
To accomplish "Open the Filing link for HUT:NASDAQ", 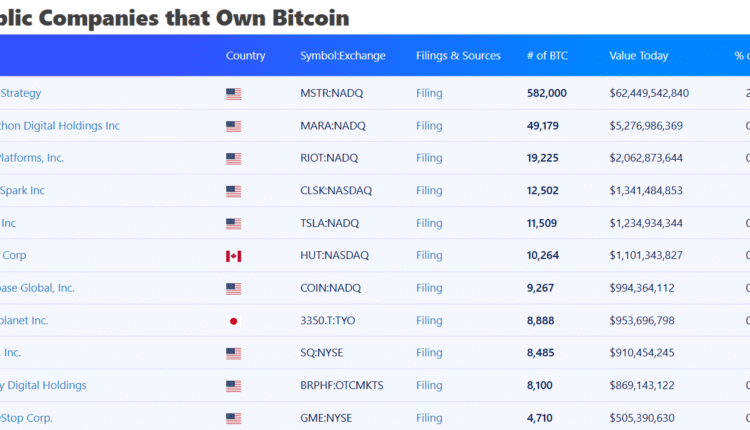I will pyautogui.click(x=429, y=255).
